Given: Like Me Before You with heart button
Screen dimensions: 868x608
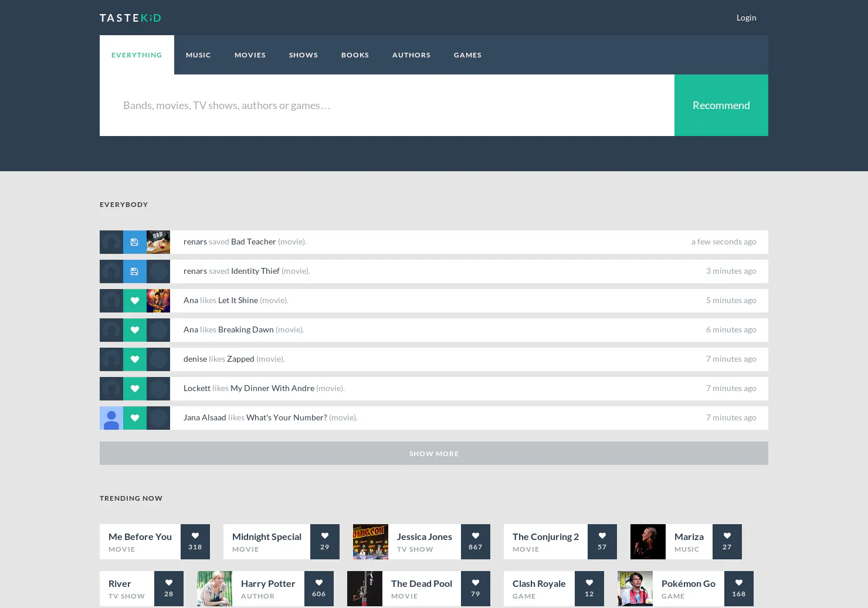Looking at the screenshot, I should point(195,542).
